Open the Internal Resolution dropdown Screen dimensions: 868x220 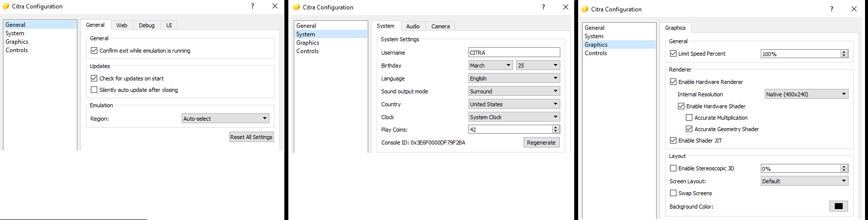point(806,94)
